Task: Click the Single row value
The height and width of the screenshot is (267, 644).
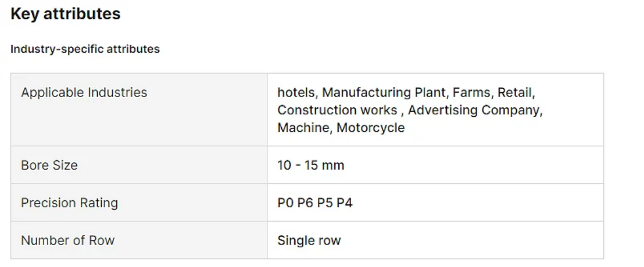Action: point(309,240)
